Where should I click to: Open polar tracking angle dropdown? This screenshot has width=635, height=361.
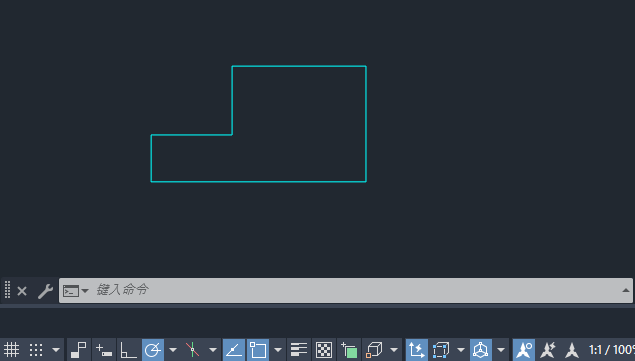(x=173, y=350)
